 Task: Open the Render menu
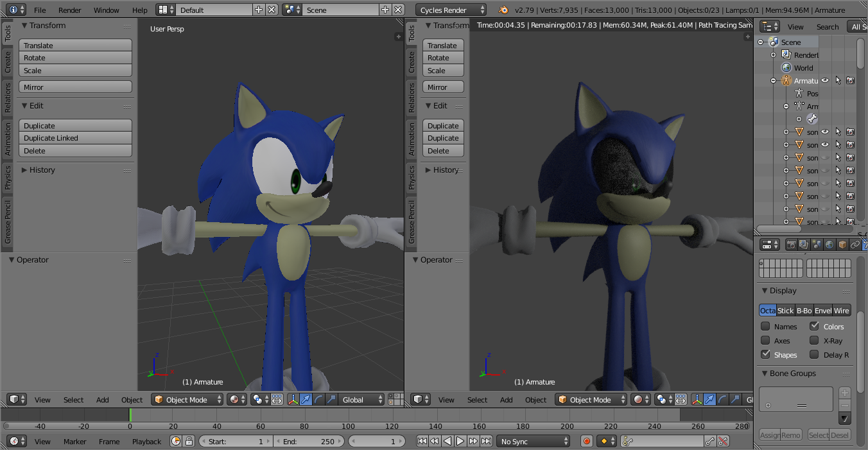coord(70,10)
